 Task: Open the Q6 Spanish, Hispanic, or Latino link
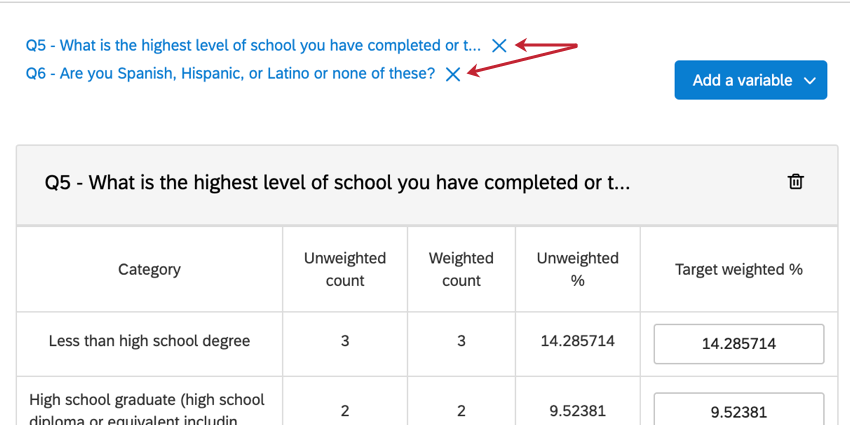pyautogui.click(x=230, y=74)
